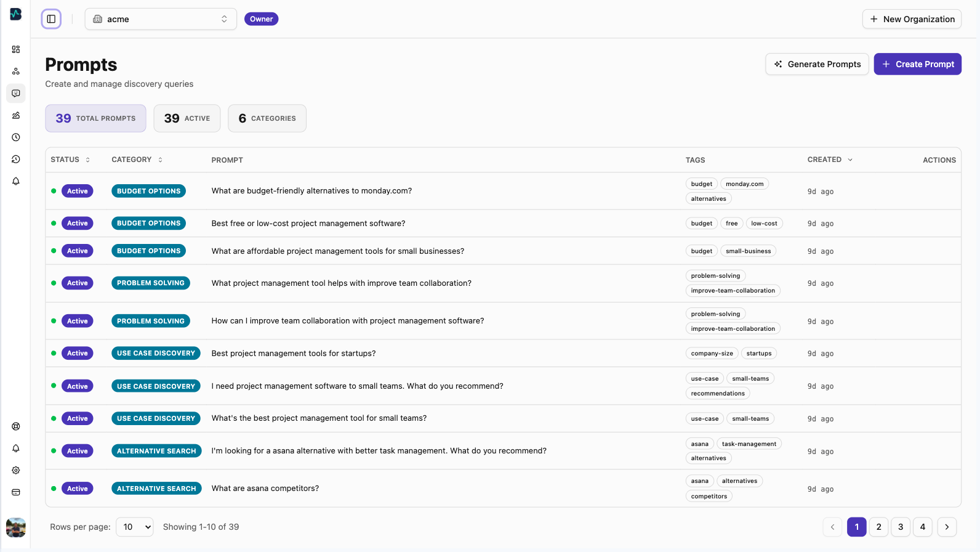
Task: Open the upper bell alerts icon
Action: click(x=16, y=181)
